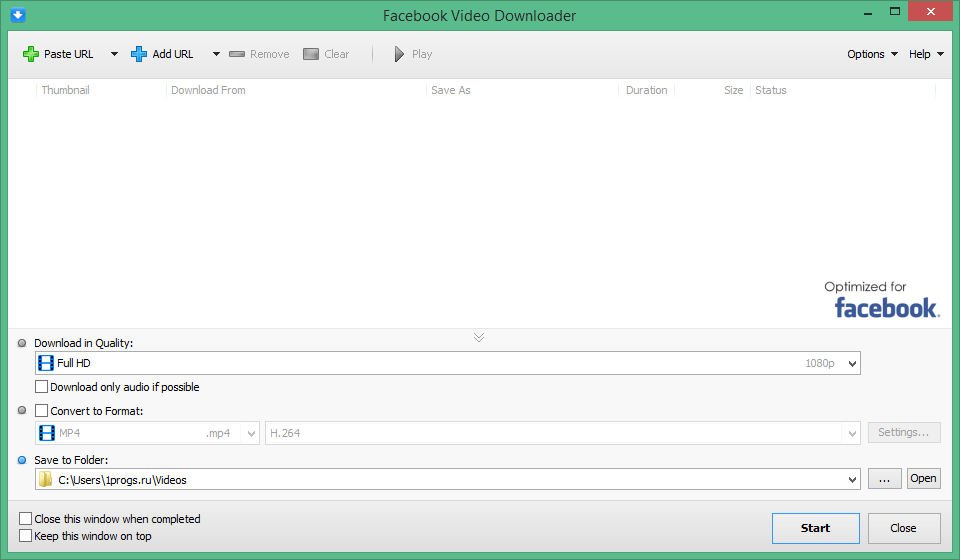
Task: Click the folder icon in Save to Folder field
Action: [46, 479]
